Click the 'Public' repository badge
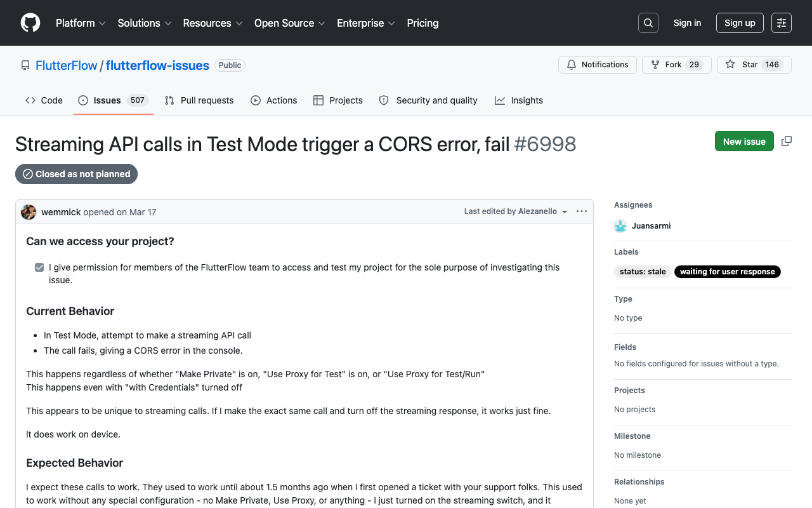 pyautogui.click(x=230, y=65)
